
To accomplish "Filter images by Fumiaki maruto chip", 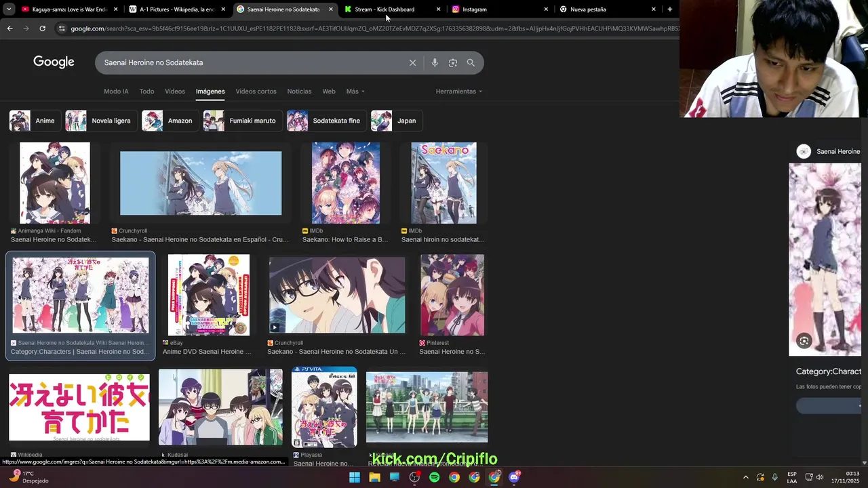I will pos(241,121).
